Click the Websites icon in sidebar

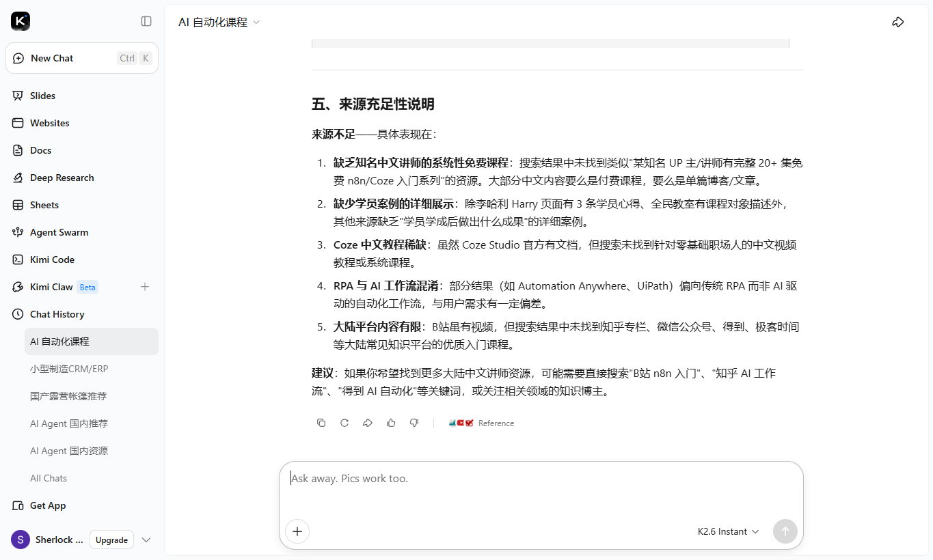[18, 123]
